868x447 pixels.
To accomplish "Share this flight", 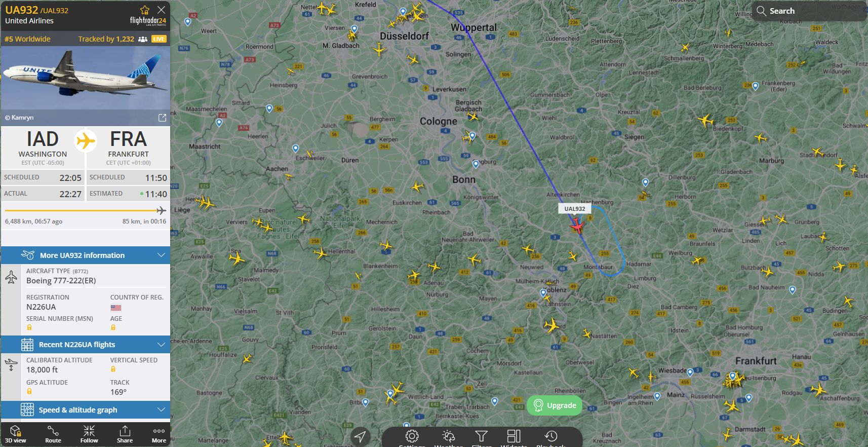I will pos(125,435).
